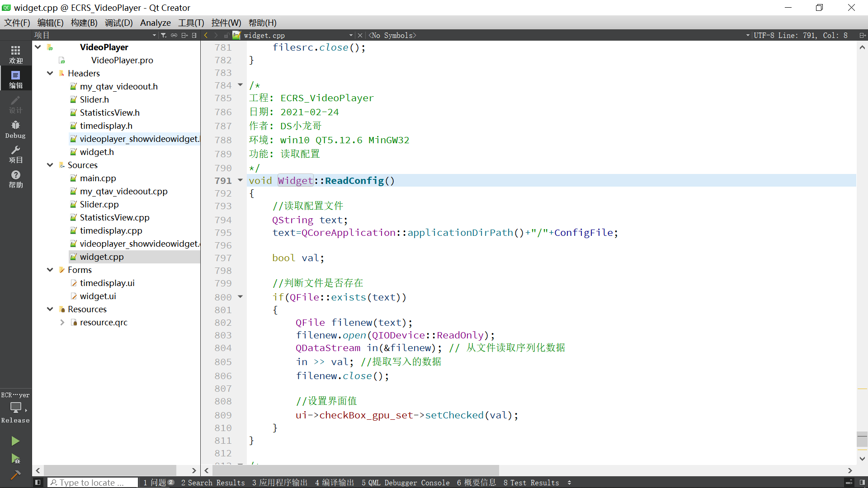Click the green Run button
The image size is (868, 488).
coord(15,441)
